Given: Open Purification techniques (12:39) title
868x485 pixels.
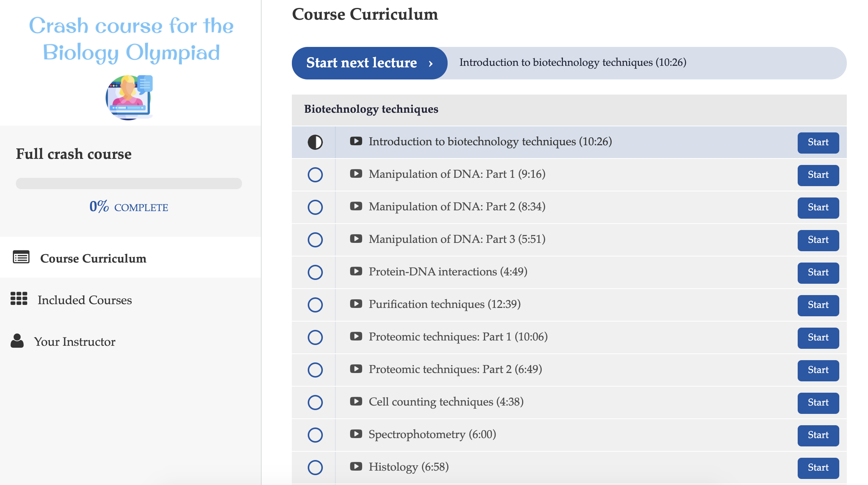Looking at the screenshot, I should click(445, 304).
